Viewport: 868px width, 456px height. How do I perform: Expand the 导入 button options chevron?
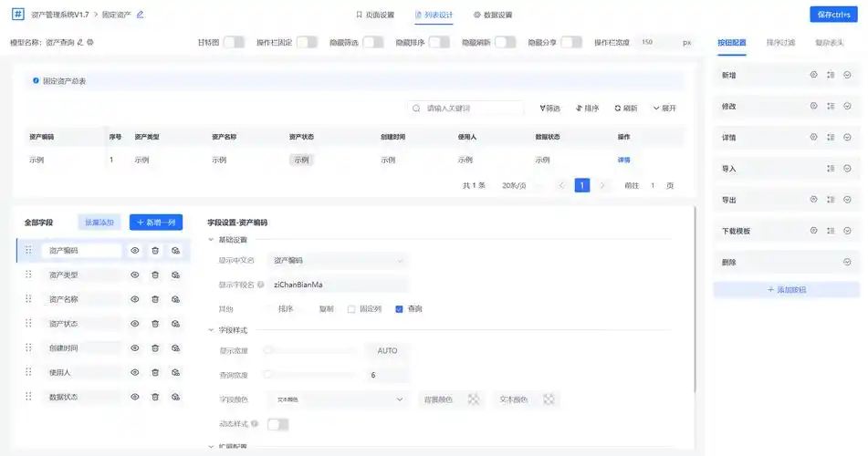click(x=848, y=168)
